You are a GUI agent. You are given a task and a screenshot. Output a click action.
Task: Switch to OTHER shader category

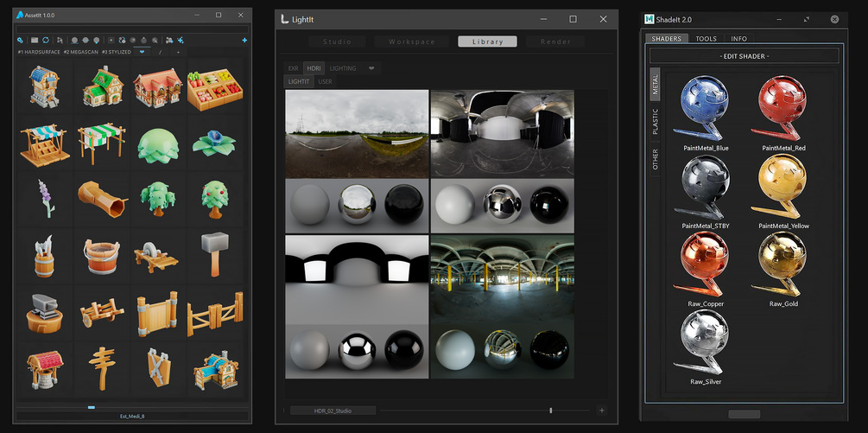point(655,159)
